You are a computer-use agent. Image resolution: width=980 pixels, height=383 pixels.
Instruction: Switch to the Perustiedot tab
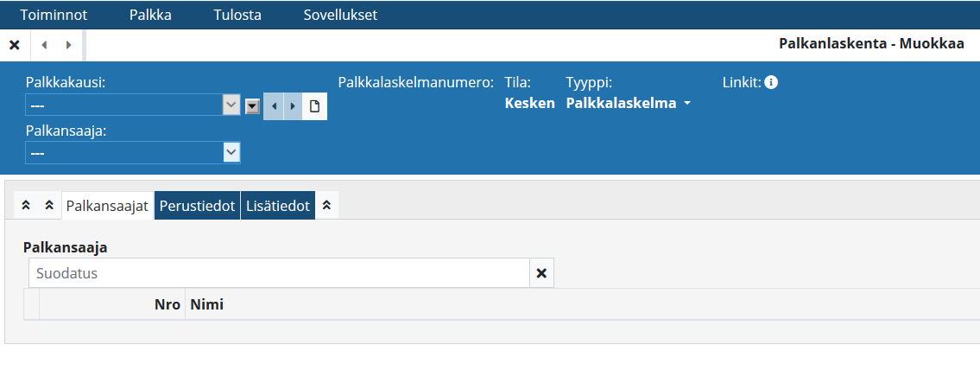tap(197, 206)
